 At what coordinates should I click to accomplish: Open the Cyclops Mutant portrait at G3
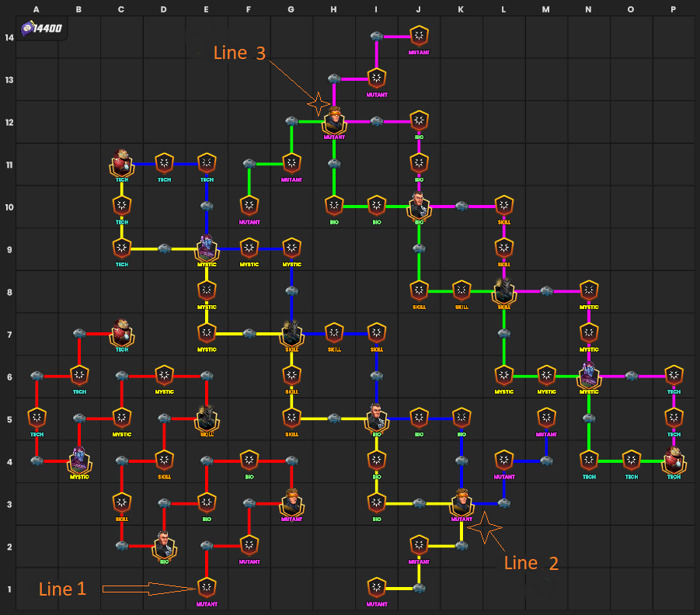point(291,503)
